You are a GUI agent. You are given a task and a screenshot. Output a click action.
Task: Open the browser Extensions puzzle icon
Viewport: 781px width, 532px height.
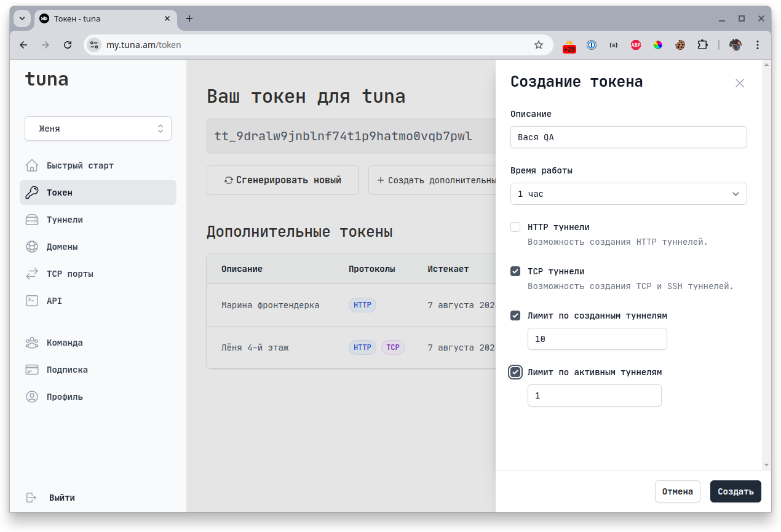(x=702, y=45)
